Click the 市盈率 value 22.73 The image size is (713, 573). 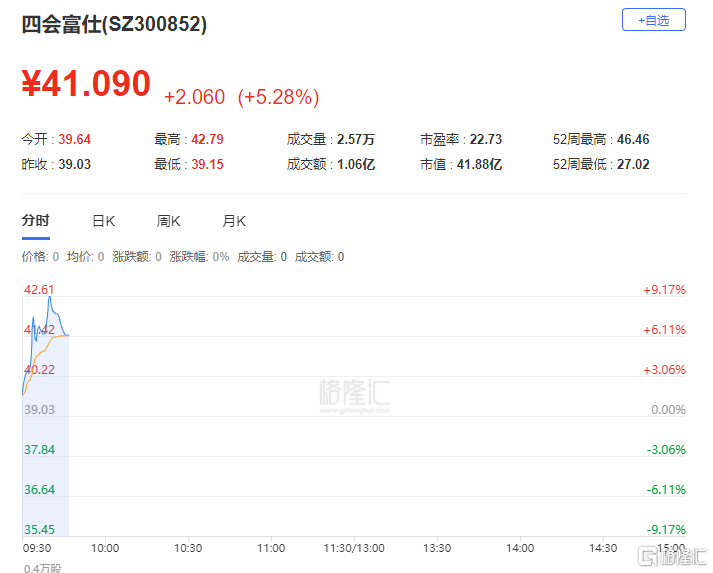(486, 139)
